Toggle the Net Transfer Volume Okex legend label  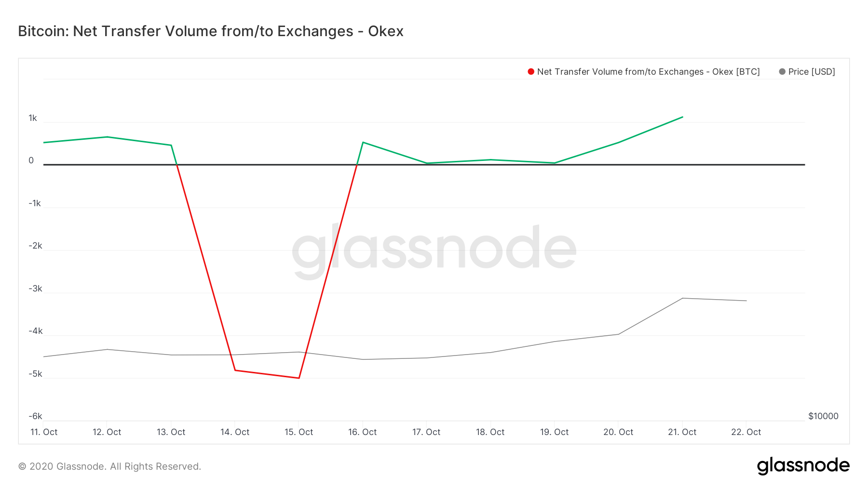pyautogui.click(x=648, y=72)
